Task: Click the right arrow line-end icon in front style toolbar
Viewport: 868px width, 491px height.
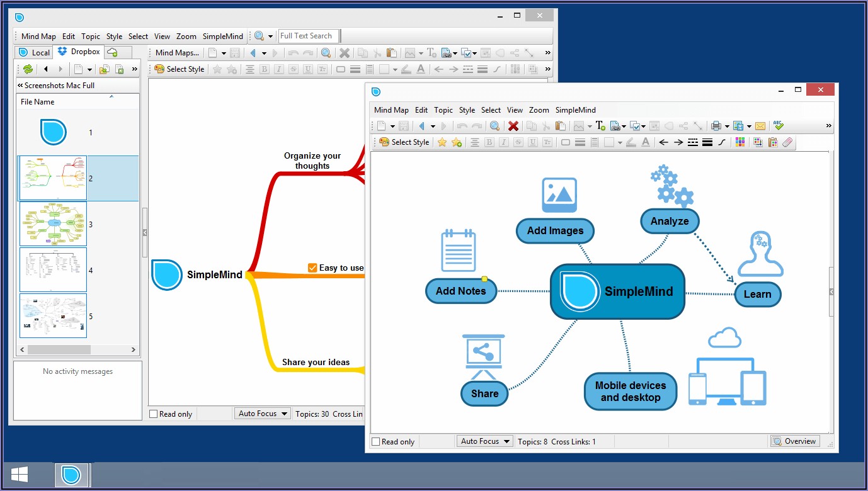Action: (678, 142)
